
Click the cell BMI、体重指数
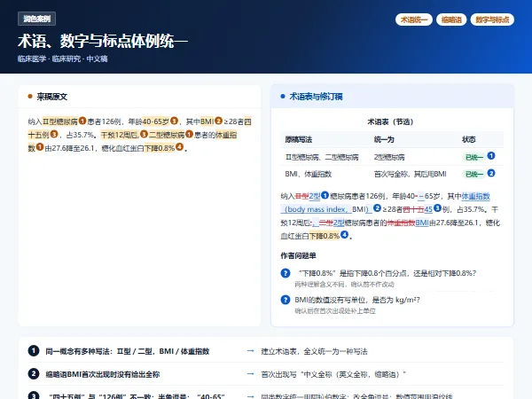[308, 174]
